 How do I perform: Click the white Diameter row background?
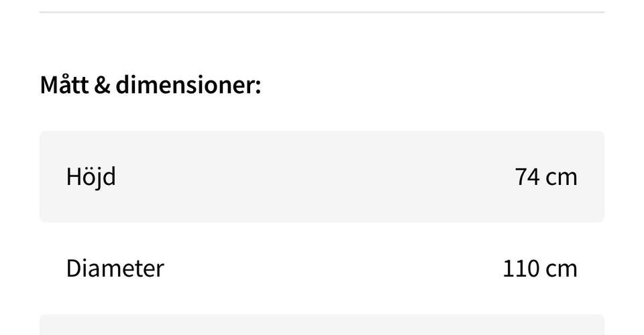pos(322,269)
